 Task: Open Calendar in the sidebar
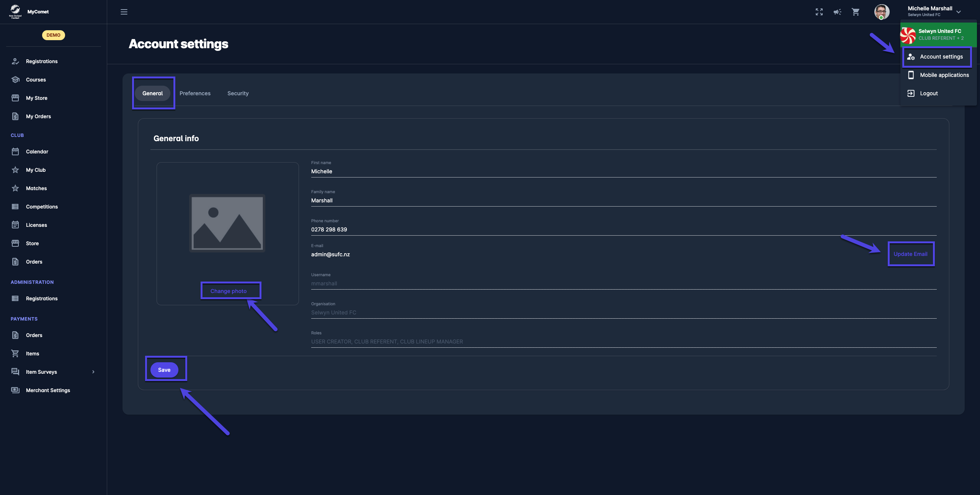[37, 151]
